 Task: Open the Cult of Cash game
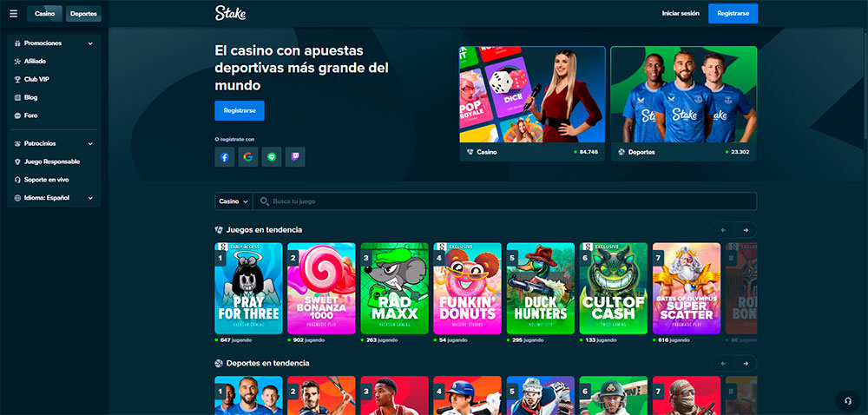[x=614, y=288]
